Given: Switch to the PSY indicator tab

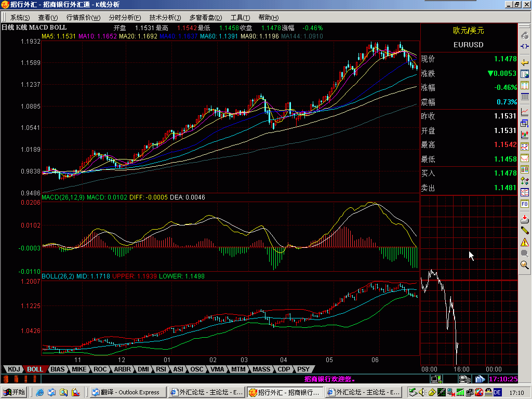Looking at the screenshot, I should 303,369.
